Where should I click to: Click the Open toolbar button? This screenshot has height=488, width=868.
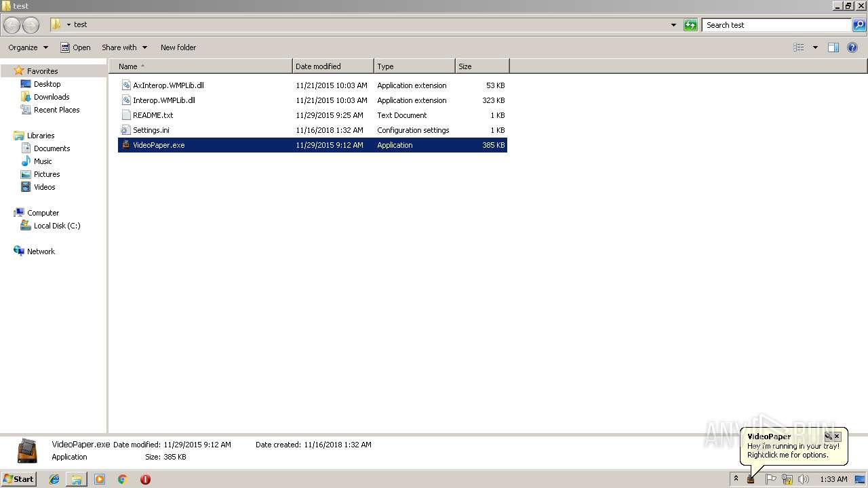75,47
